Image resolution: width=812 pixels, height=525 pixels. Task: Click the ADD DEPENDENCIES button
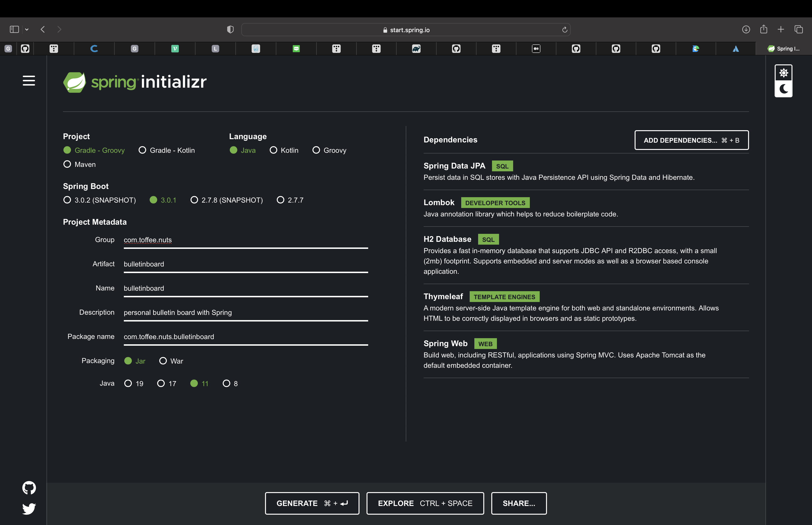click(691, 140)
